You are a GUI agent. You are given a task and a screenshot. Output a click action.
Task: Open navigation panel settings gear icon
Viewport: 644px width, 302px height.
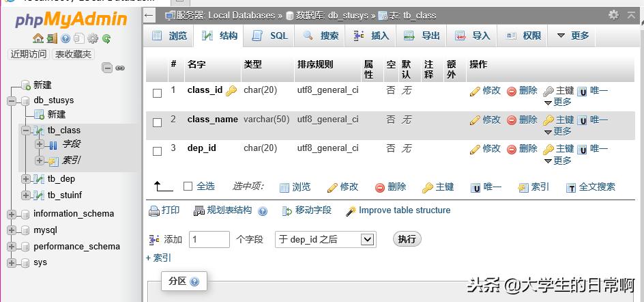point(93,39)
